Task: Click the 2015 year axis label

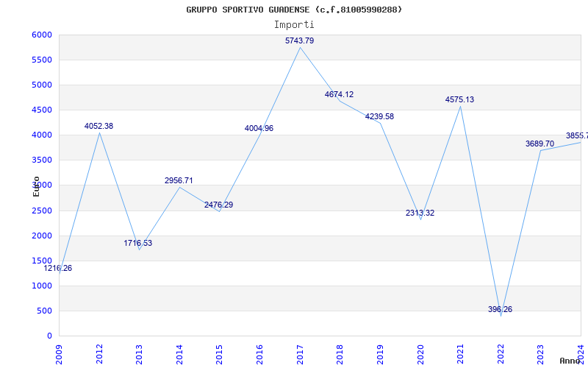Action: point(220,354)
